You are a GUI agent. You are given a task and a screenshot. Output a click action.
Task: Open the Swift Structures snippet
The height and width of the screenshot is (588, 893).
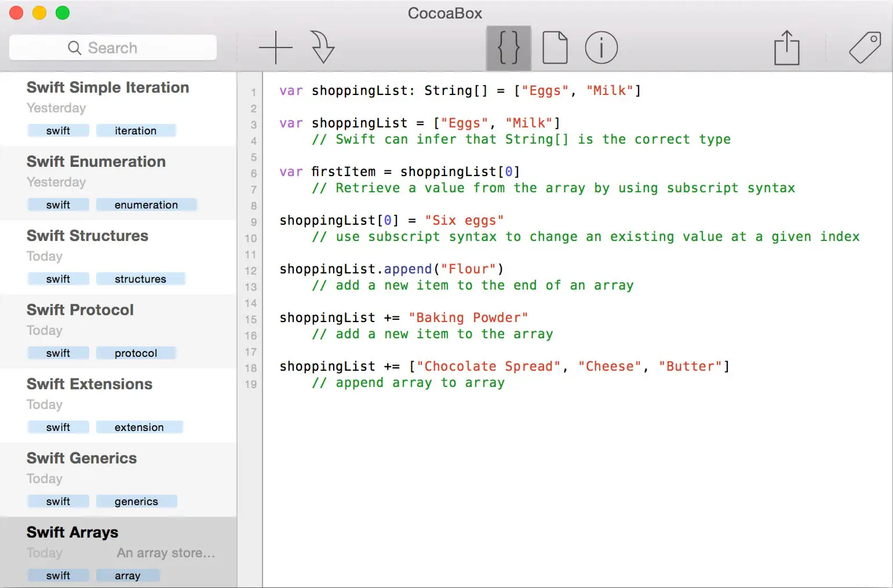pos(118,257)
